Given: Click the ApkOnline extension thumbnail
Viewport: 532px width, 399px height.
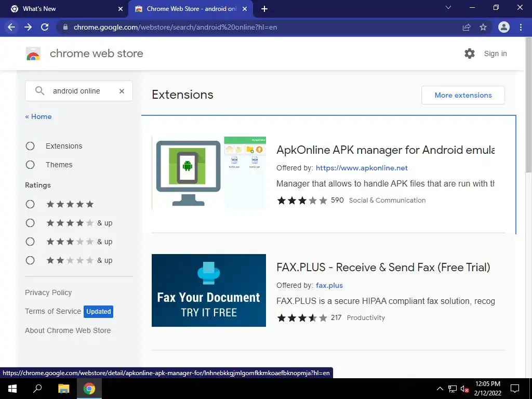Looking at the screenshot, I should click(x=209, y=174).
